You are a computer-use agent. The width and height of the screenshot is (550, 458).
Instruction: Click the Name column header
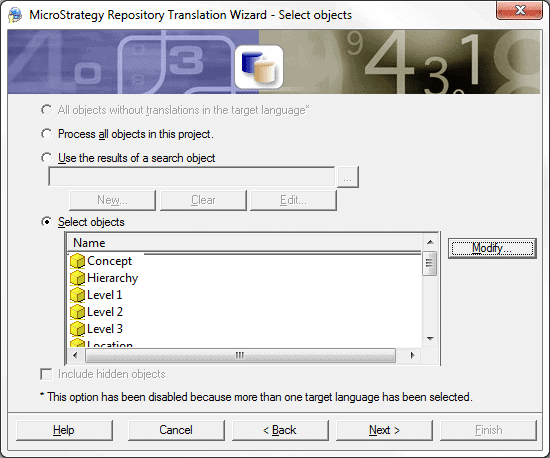click(244, 243)
